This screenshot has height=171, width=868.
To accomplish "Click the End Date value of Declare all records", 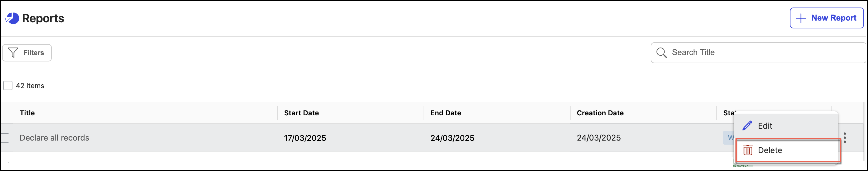I will click(x=452, y=138).
